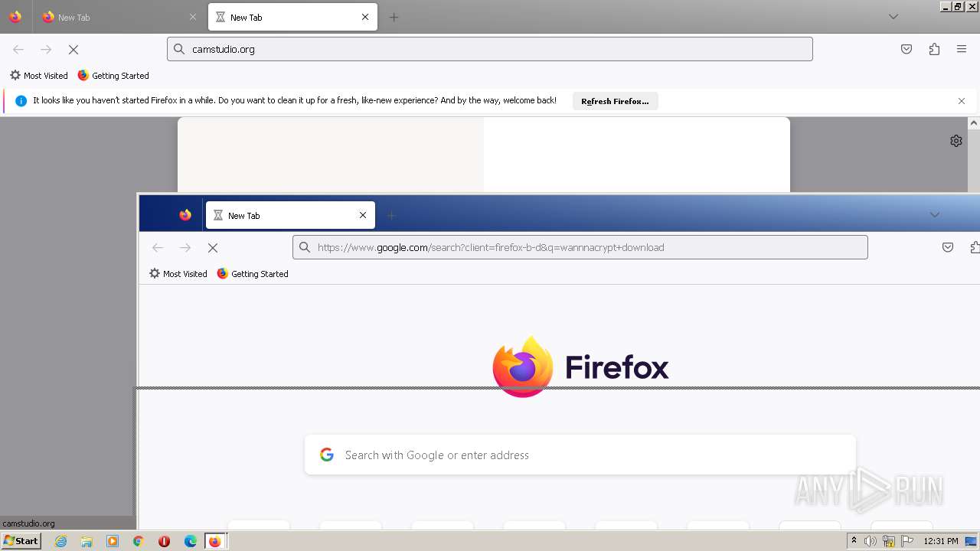
Task: Close the active New Tab in back window
Action: tap(365, 17)
